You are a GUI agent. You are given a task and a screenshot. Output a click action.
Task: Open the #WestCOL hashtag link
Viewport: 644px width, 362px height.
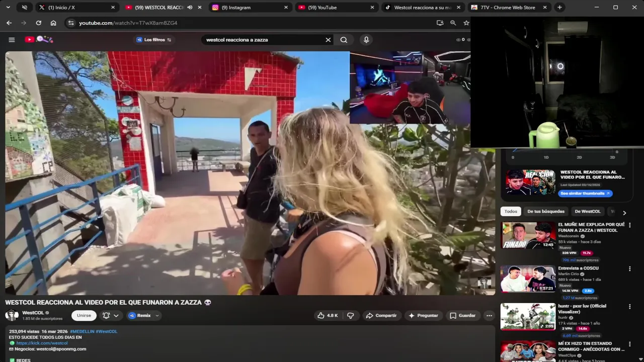click(106, 331)
